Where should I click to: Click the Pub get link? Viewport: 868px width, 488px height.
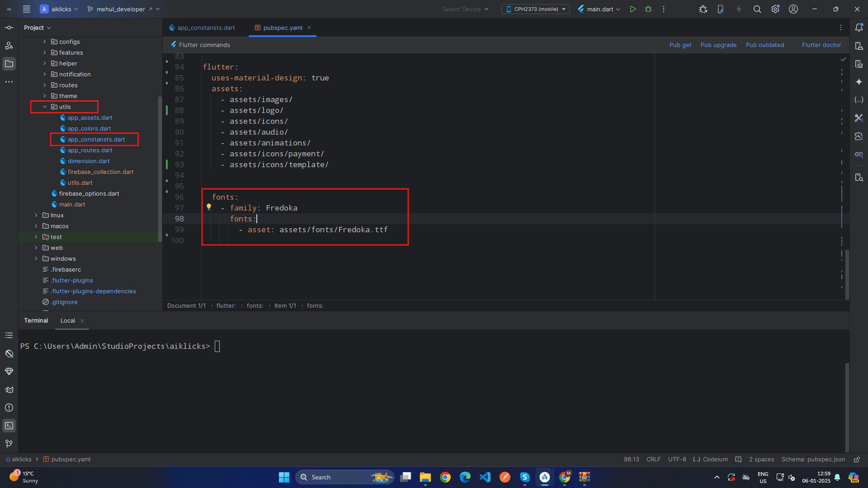click(680, 45)
